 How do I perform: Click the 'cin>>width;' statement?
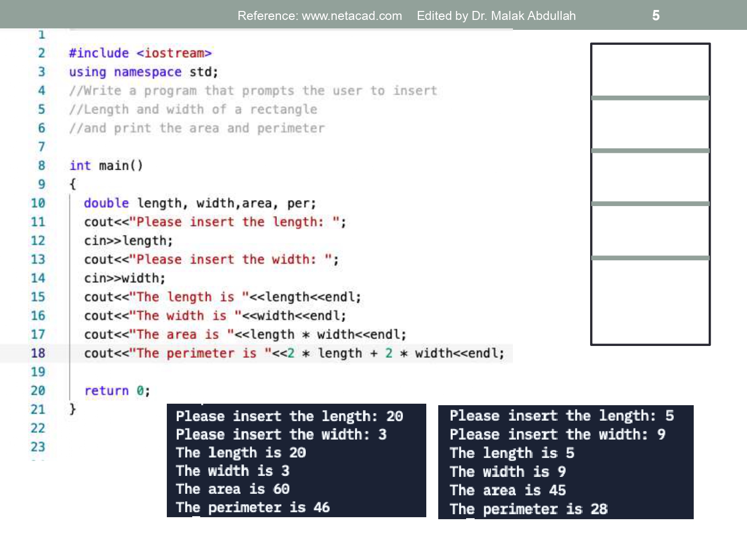tap(124, 278)
